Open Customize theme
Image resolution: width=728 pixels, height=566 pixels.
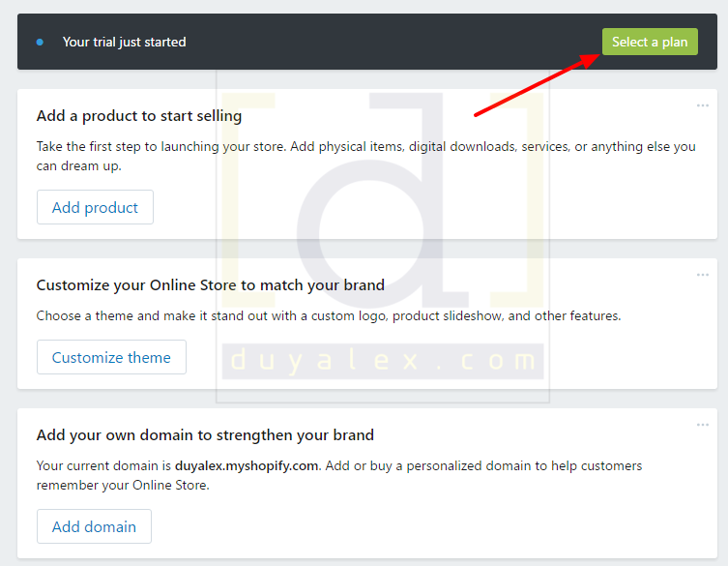click(x=111, y=357)
